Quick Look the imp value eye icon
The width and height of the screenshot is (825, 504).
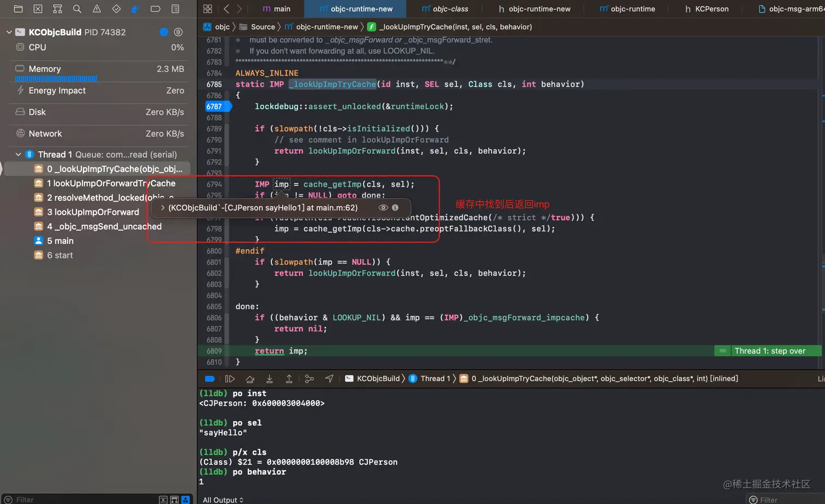click(383, 207)
